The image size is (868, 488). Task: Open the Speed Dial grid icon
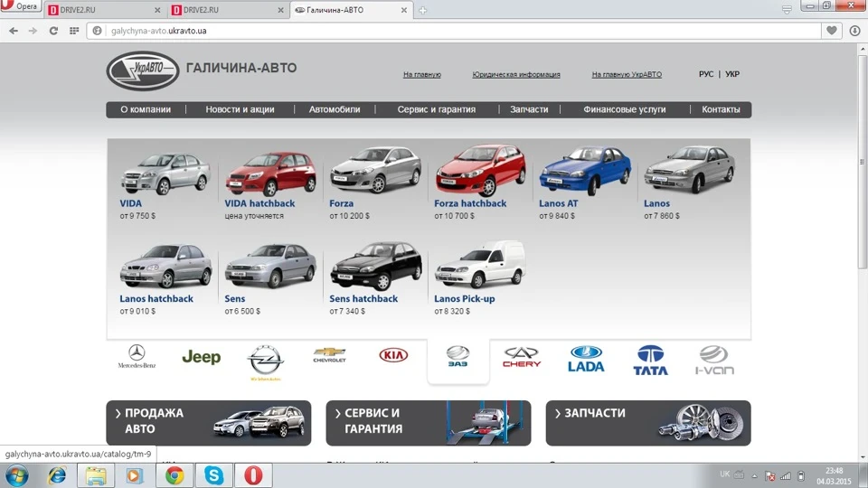tap(74, 31)
